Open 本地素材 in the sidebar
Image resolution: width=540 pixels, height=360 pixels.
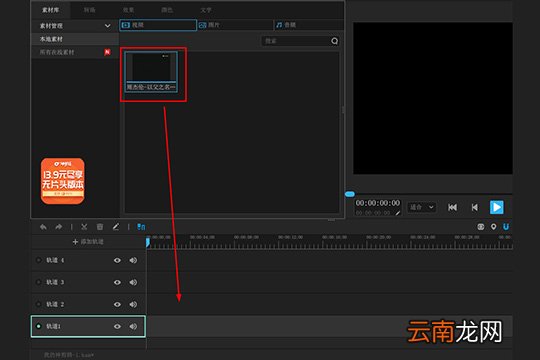tap(75, 39)
